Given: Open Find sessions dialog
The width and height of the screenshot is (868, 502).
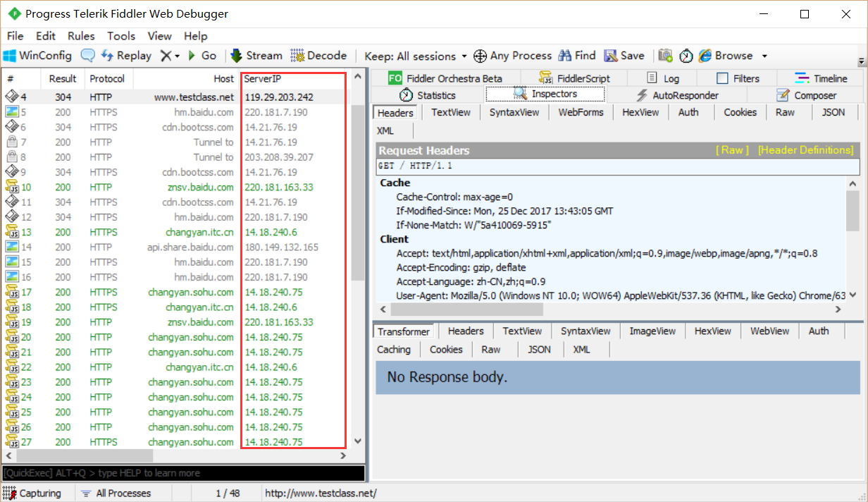Looking at the screenshot, I should (577, 56).
